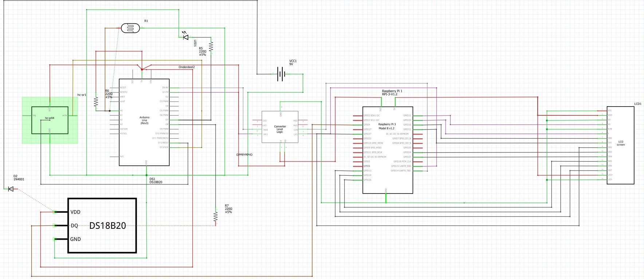
Task: Select the large DS18B20 sensor block
Action: 102,226
